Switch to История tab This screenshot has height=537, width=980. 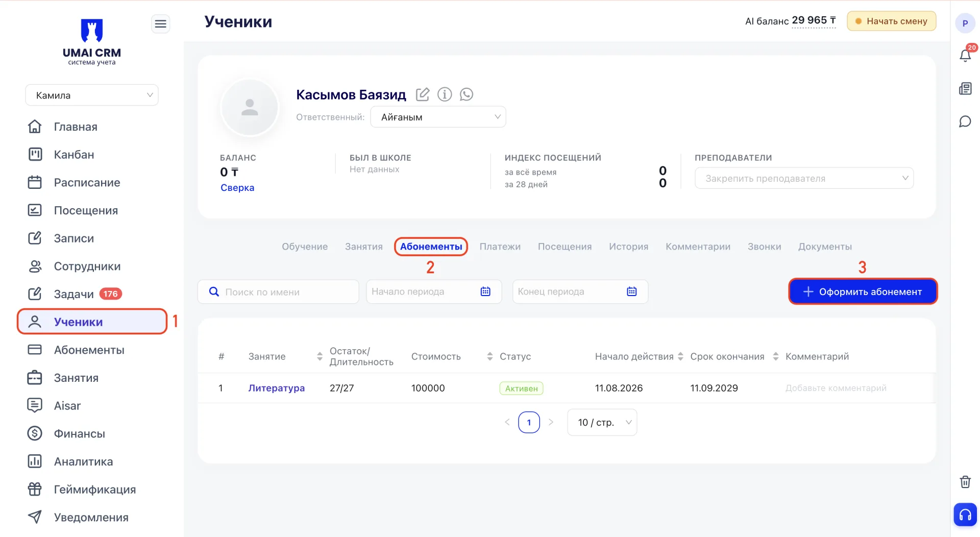point(629,247)
